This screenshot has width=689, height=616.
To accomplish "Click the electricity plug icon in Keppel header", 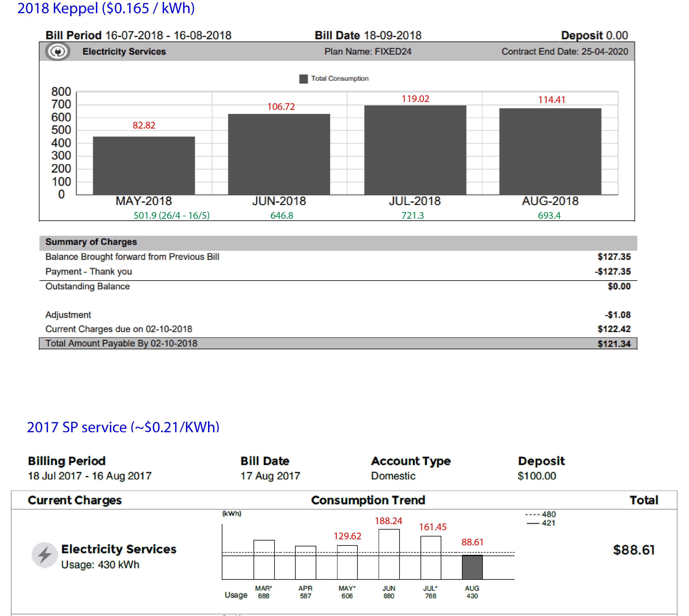I will [58, 52].
